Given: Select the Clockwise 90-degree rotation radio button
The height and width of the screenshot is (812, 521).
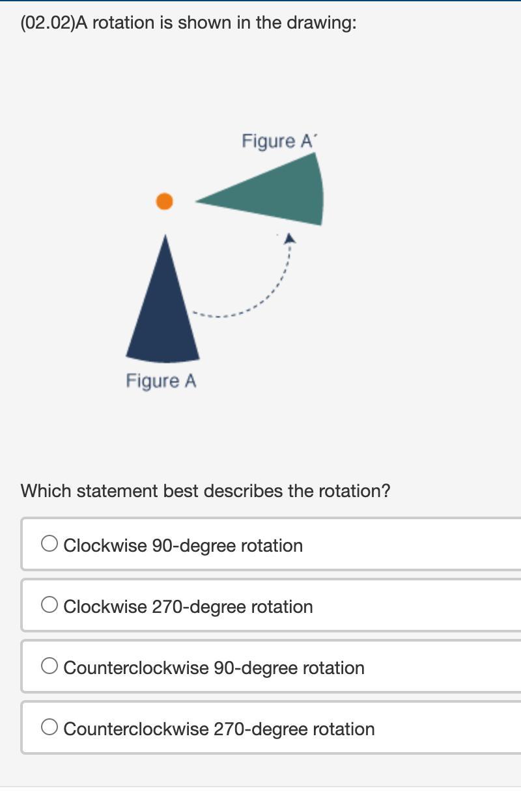Looking at the screenshot, I should pyautogui.click(x=49, y=544).
